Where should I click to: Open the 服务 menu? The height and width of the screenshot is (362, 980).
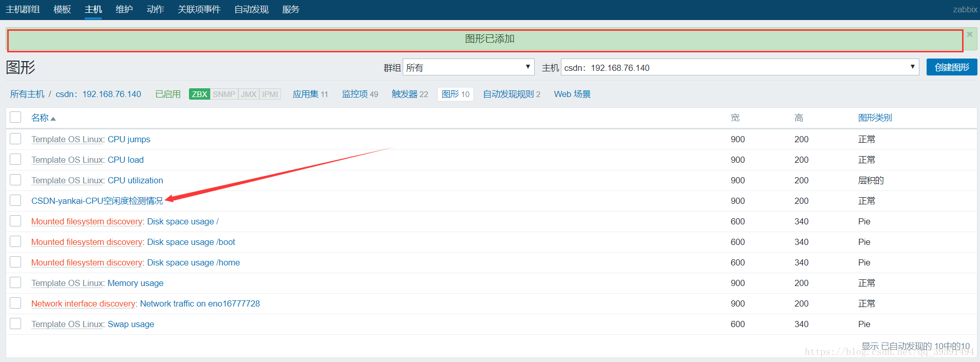(291, 9)
